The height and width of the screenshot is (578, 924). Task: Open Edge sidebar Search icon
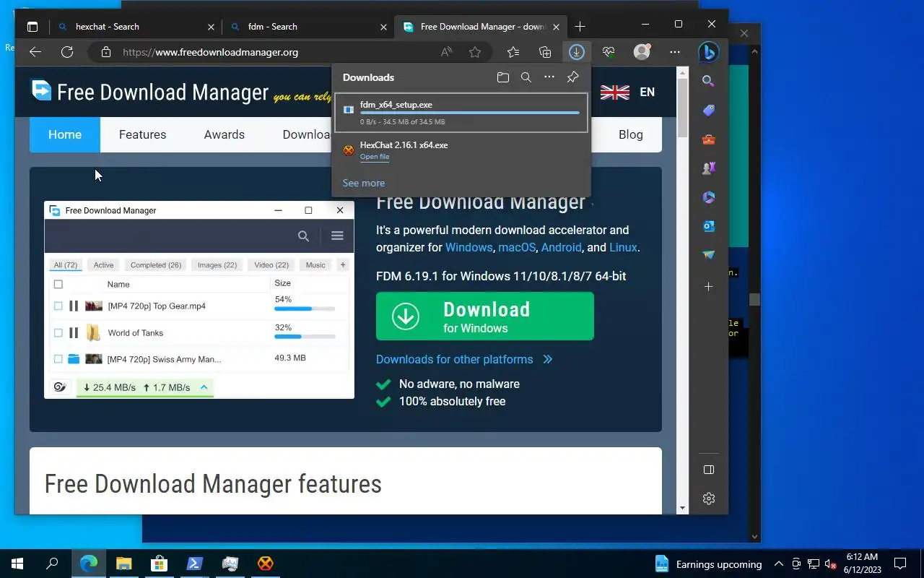coord(709,82)
